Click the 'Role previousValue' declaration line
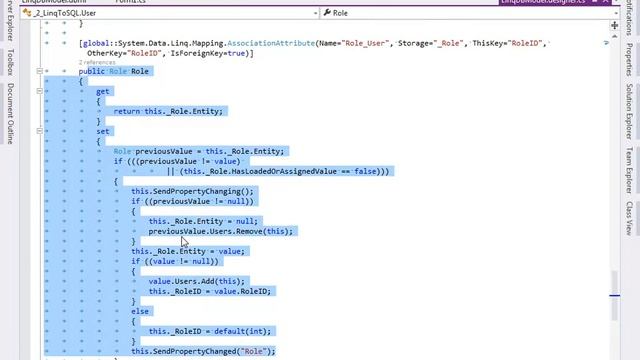 click(198, 151)
